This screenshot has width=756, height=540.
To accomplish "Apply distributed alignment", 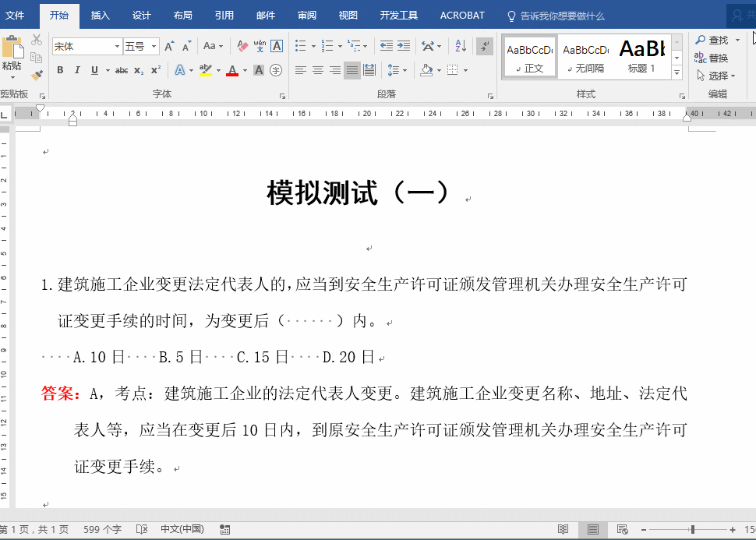I will click(x=369, y=70).
